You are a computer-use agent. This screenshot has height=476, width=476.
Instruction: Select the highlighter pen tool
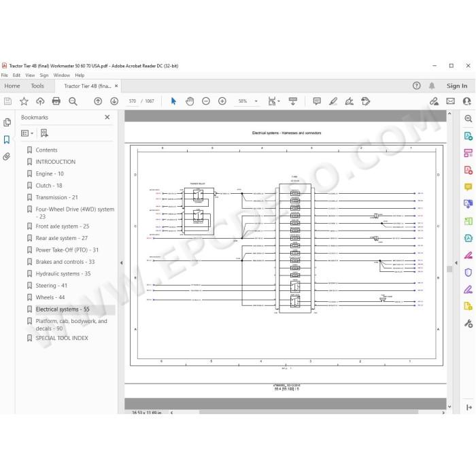333,101
